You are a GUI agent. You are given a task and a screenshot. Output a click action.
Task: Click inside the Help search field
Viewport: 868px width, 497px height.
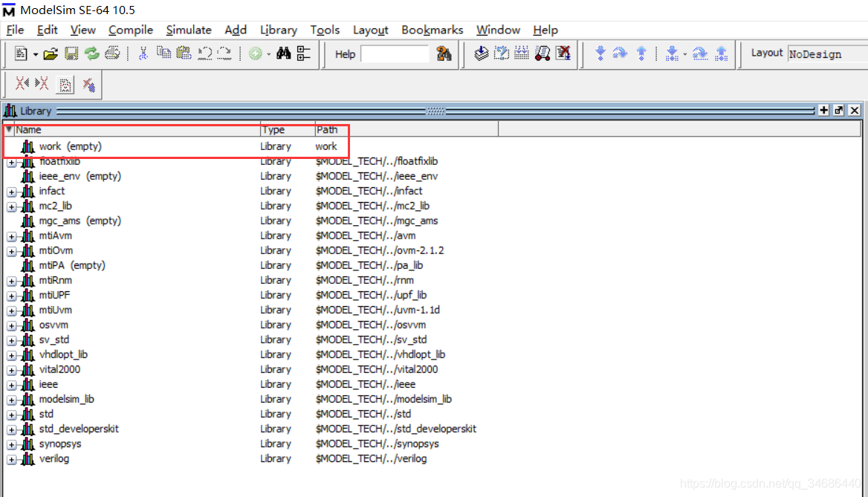[x=395, y=54]
